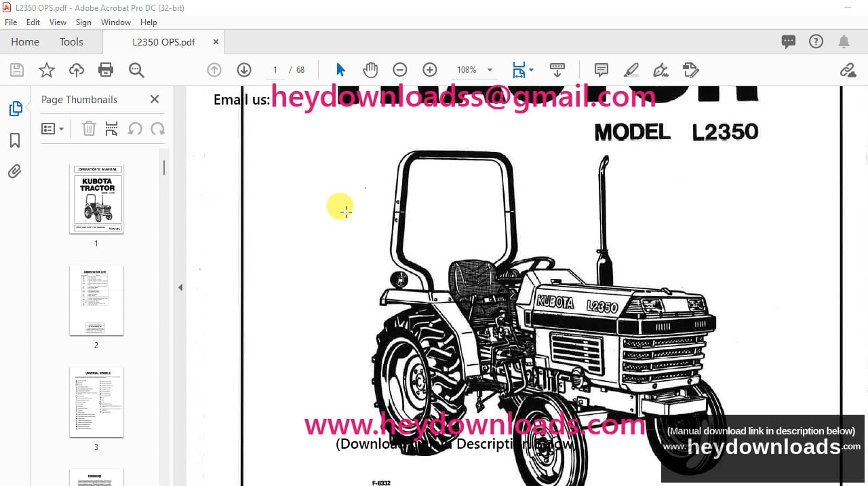Open the chat notifications icon
The height and width of the screenshot is (486, 868).
click(789, 41)
